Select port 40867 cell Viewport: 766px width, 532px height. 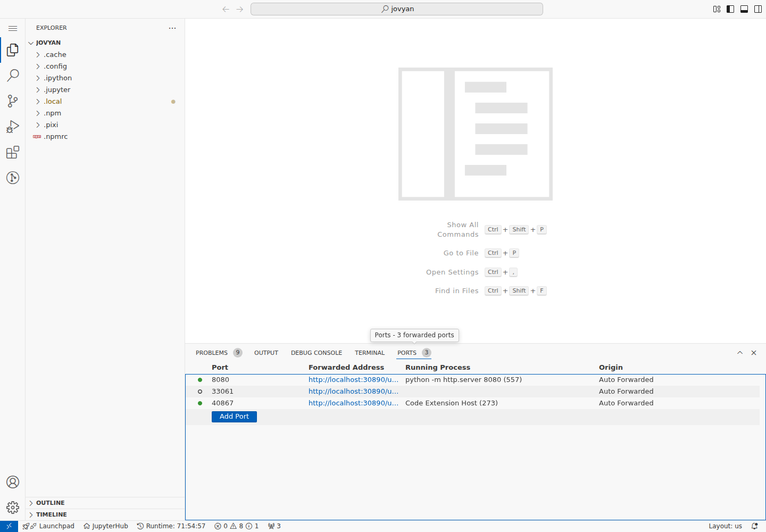pos(222,403)
